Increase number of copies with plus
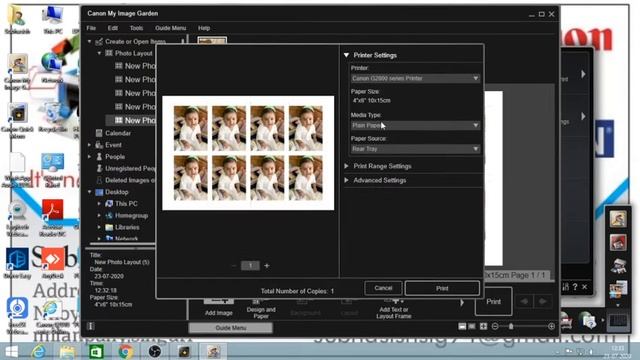The width and height of the screenshot is (640, 360). 267,266
